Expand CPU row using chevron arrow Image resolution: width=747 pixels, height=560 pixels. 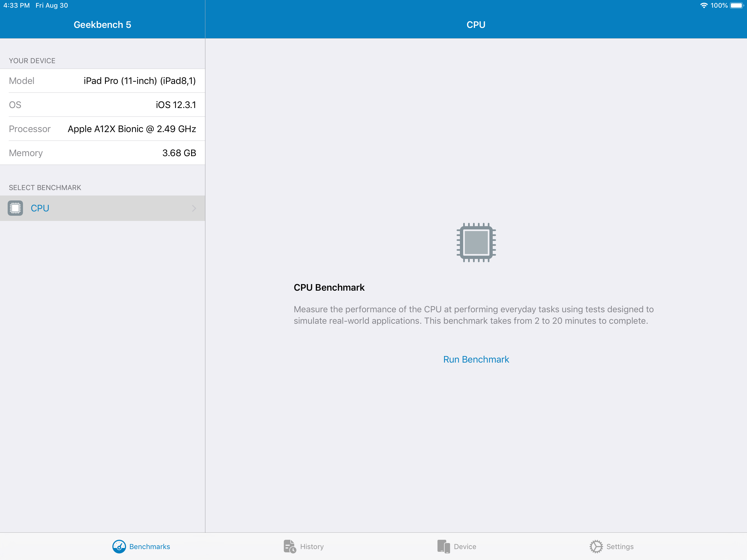click(194, 208)
